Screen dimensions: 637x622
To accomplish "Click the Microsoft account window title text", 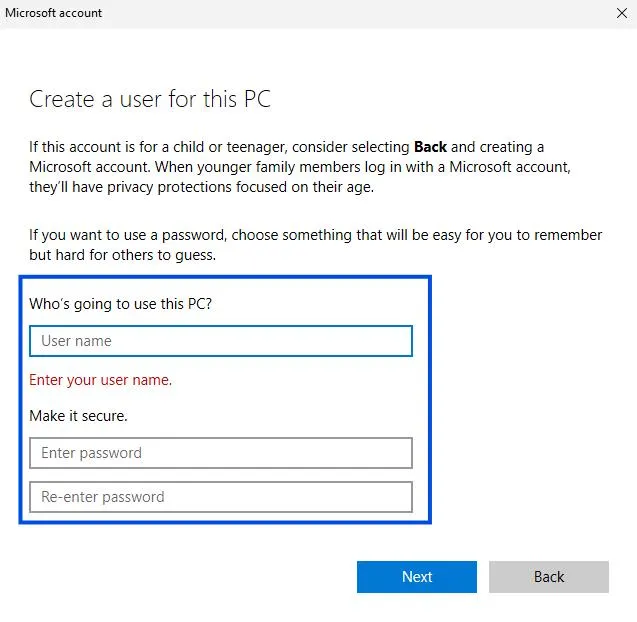I will (x=54, y=13).
